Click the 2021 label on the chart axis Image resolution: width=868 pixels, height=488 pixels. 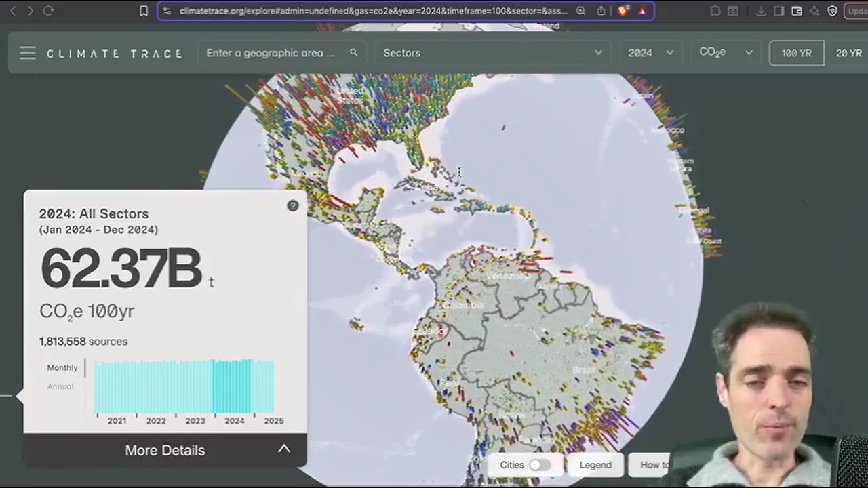coord(117,421)
